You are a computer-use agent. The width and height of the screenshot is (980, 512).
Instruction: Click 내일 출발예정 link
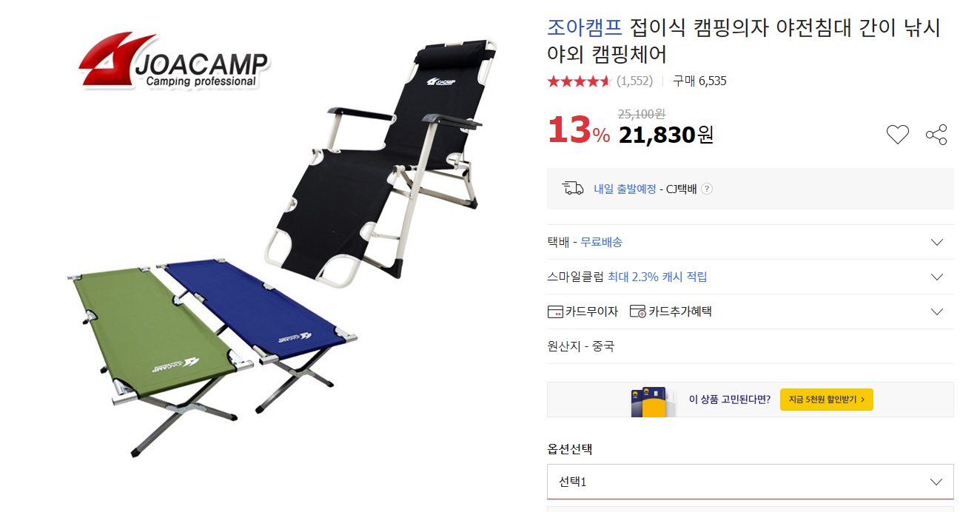pyautogui.click(x=625, y=189)
